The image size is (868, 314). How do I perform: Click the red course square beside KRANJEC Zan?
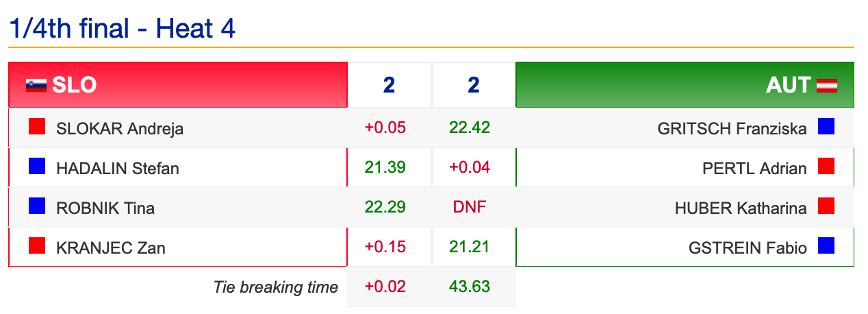(37, 245)
